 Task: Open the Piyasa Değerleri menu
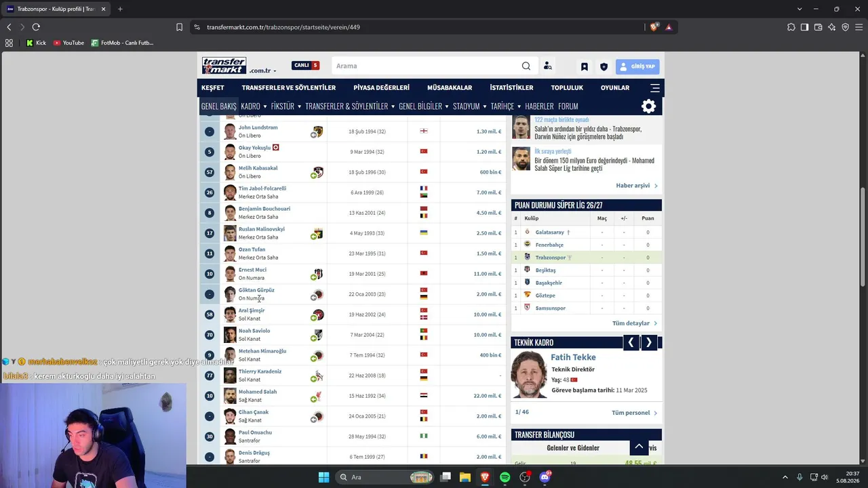point(381,87)
